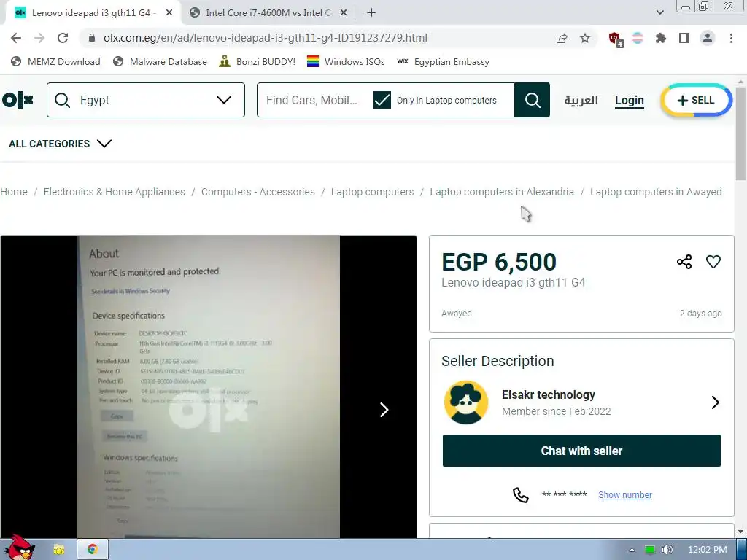Open the Elsakr technology seller profile chevron
This screenshot has width=747, height=560.
pos(715,402)
